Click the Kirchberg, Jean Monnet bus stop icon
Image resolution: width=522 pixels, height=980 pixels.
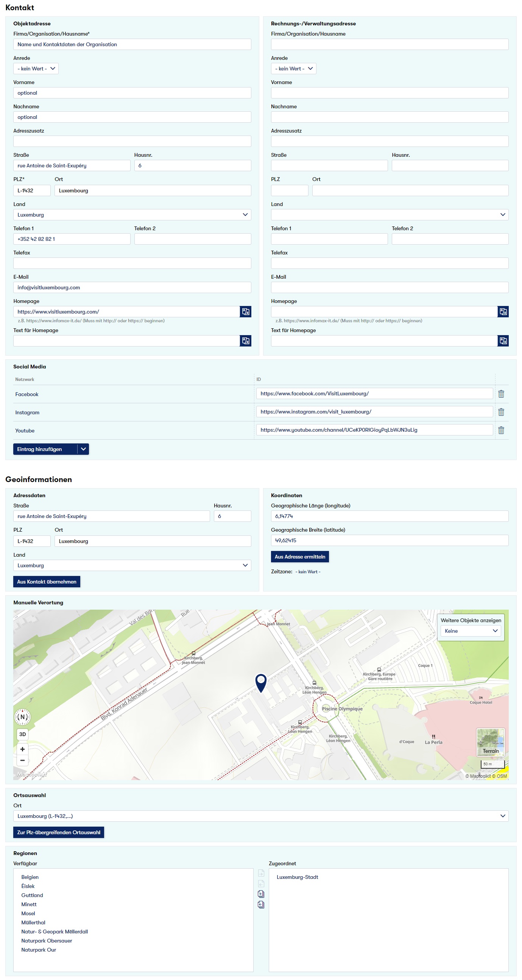click(193, 653)
